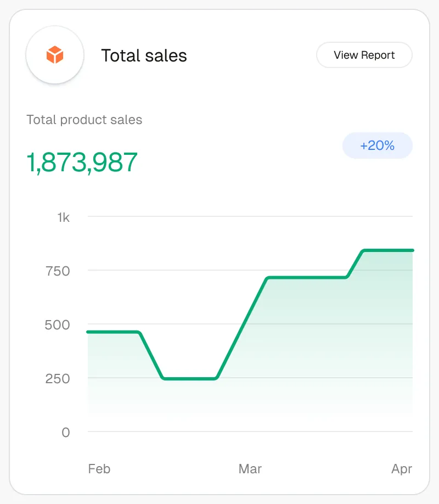Click the first descending segment of the line
Viewport: 439px width, 504px height.
coord(151,355)
